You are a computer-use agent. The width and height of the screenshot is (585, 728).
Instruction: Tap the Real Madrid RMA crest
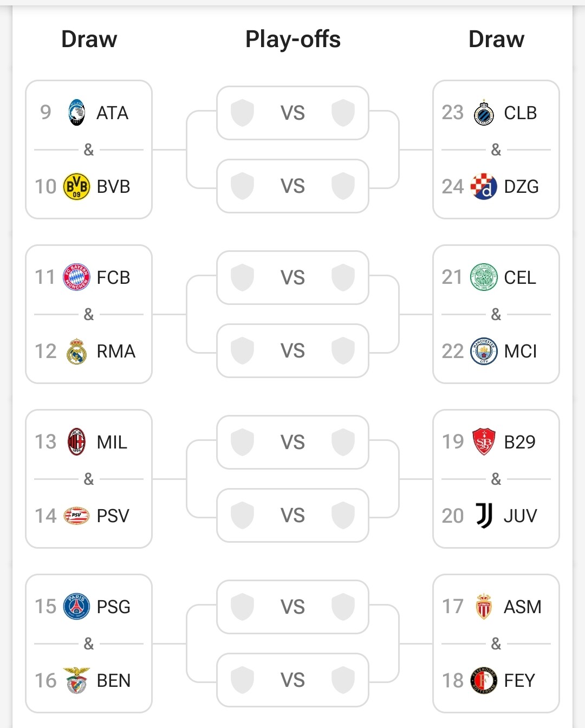tap(77, 351)
